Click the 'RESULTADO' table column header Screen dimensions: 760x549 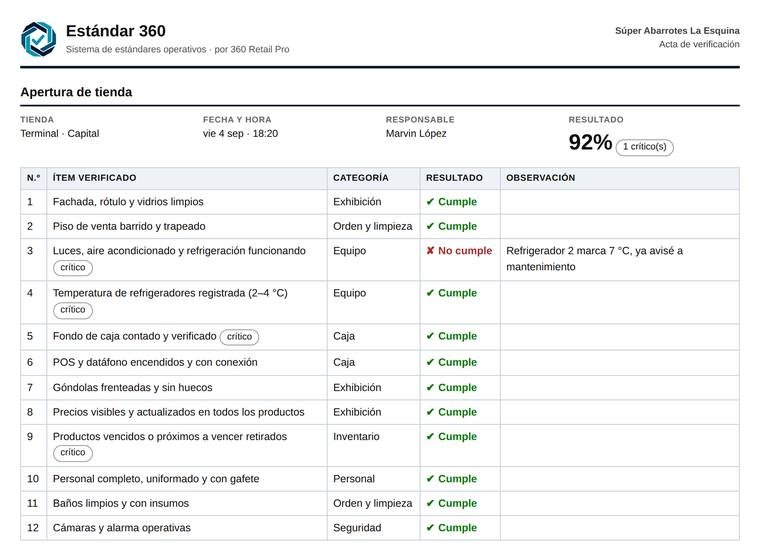(x=454, y=178)
